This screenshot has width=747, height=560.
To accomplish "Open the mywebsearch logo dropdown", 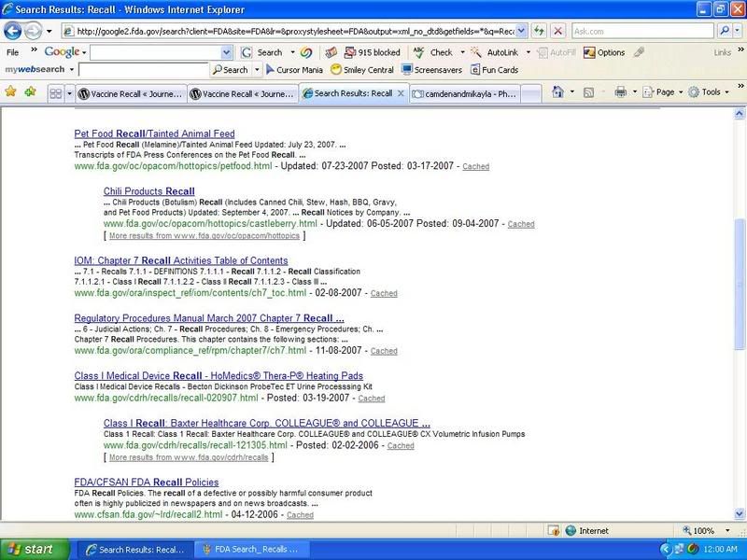I will pos(72,69).
